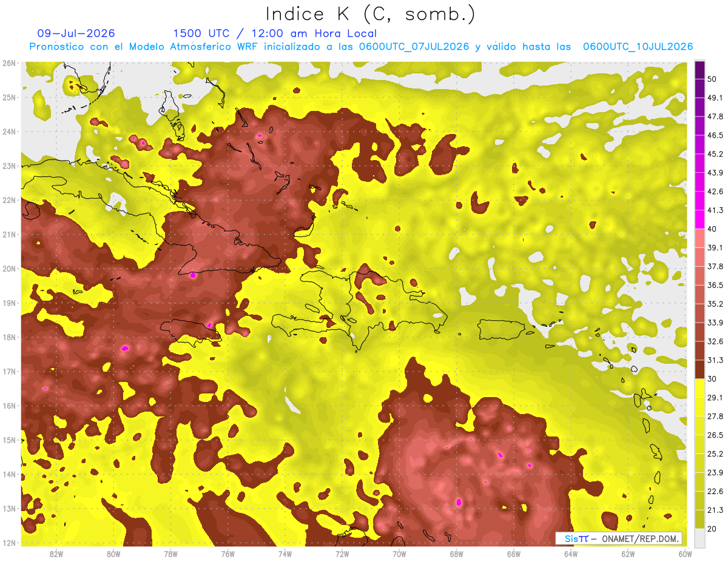The image size is (728, 562).
Task: Click the colorbar value 50
Action: (x=712, y=79)
